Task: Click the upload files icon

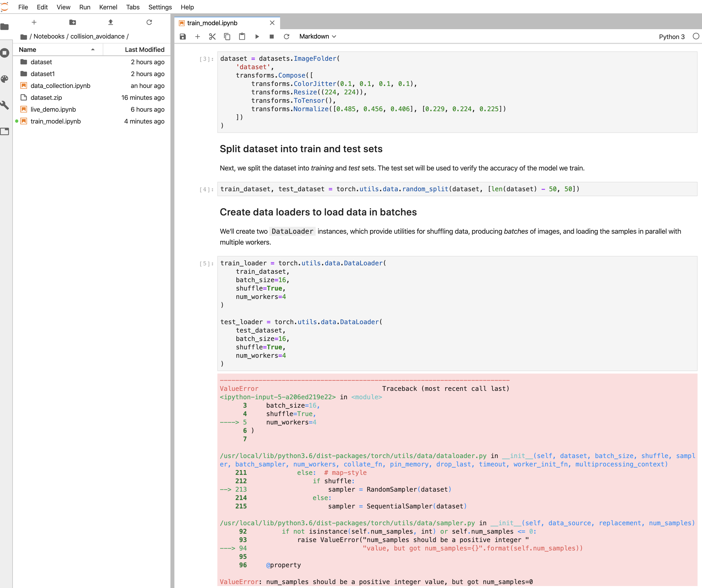Action: click(x=111, y=22)
